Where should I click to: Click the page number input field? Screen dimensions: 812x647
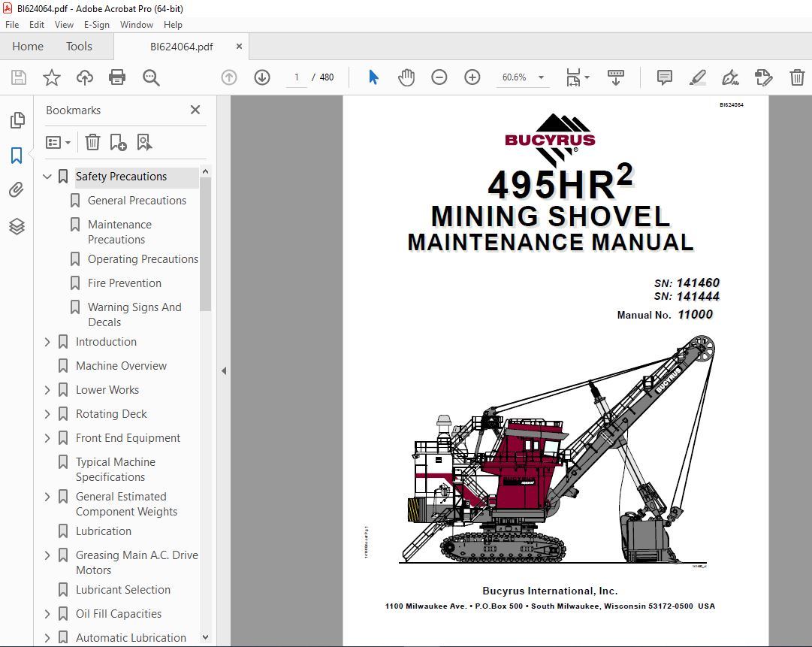(297, 77)
